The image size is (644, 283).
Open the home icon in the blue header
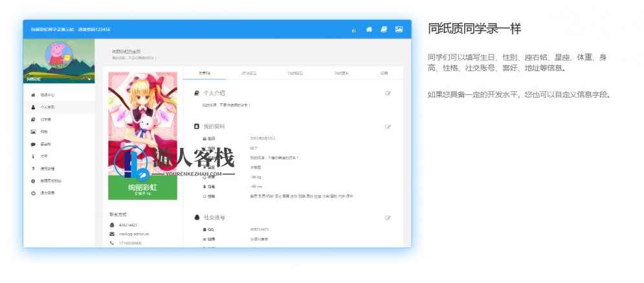[x=369, y=30]
